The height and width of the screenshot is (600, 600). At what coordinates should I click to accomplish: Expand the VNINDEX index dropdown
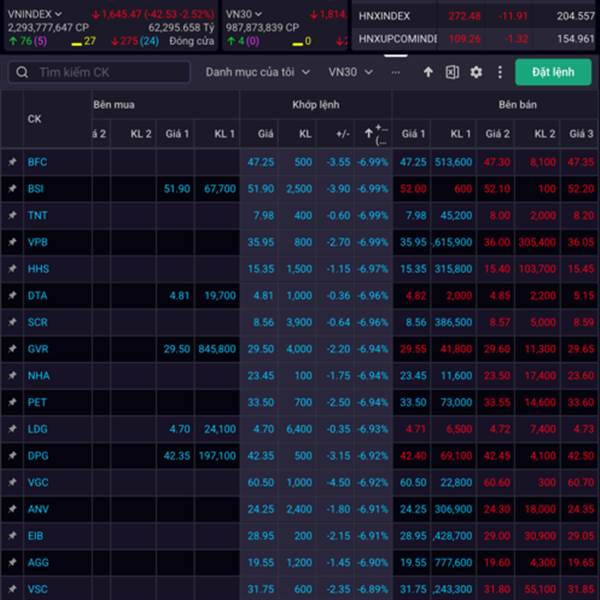click(58, 14)
